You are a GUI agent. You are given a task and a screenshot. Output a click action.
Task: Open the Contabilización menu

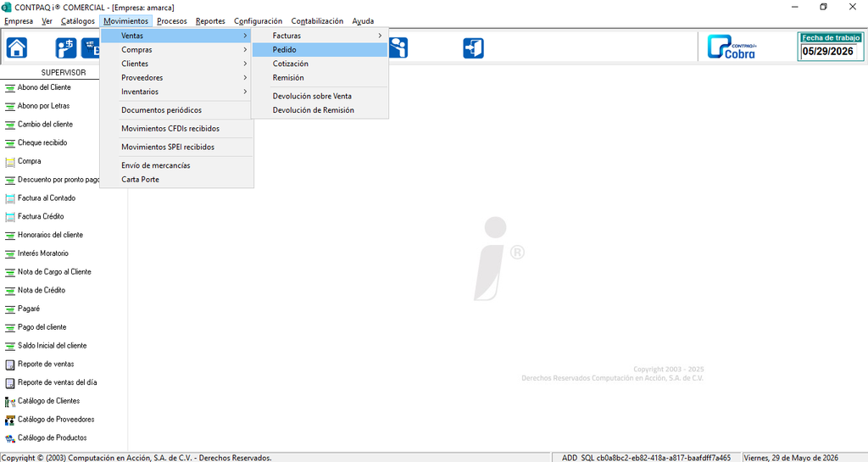317,21
